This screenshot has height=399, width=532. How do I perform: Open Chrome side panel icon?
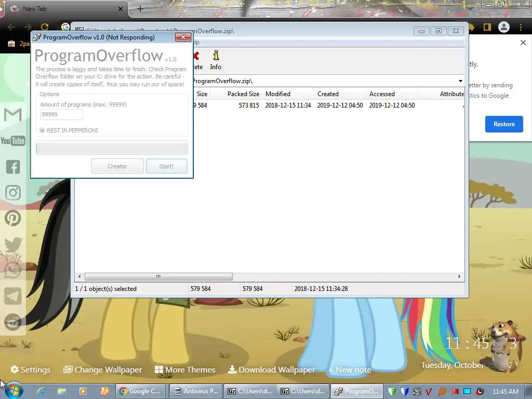coord(487,27)
